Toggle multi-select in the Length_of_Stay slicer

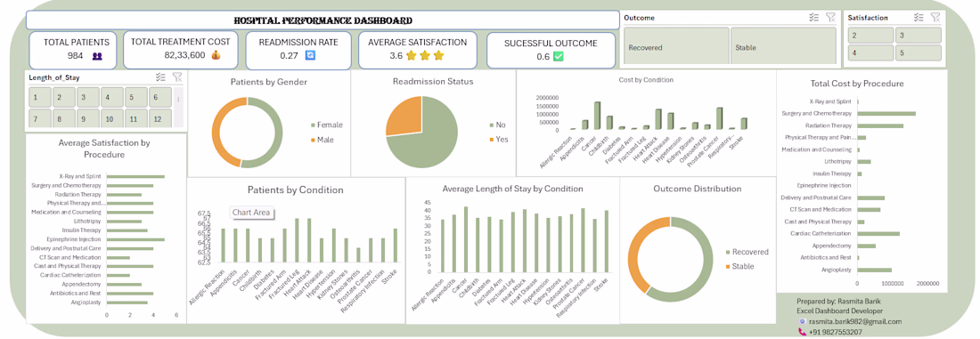pos(160,77)
